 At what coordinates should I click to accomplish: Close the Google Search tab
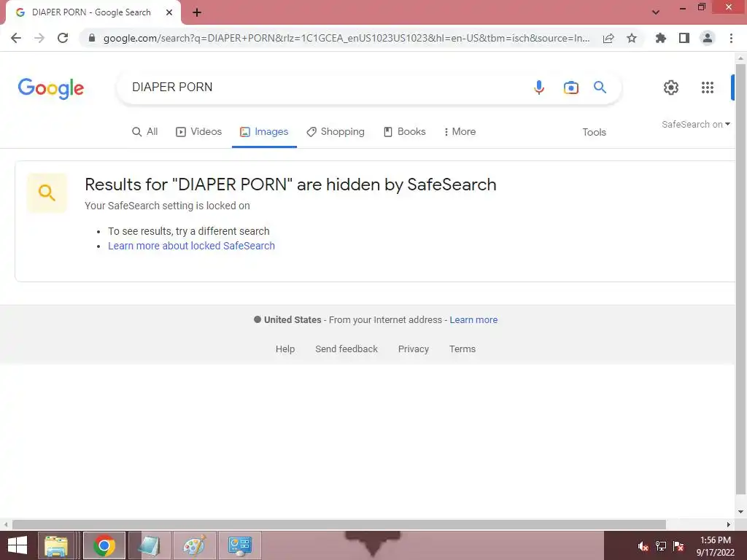[169, 12]
